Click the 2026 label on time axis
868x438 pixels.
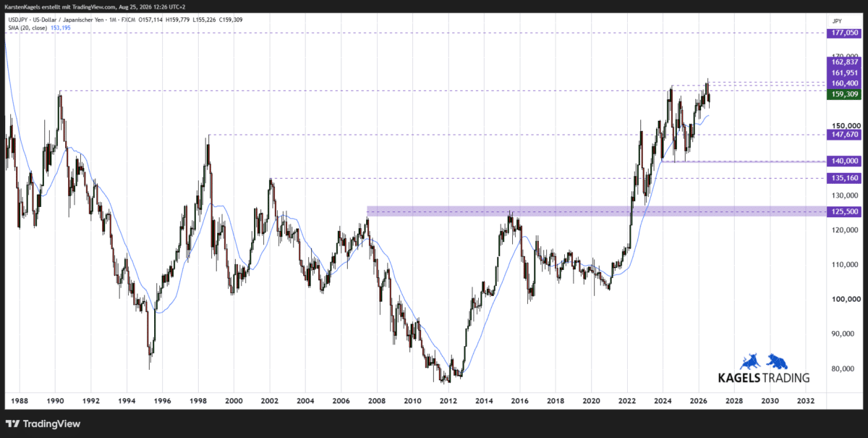(x=699, y=400)
